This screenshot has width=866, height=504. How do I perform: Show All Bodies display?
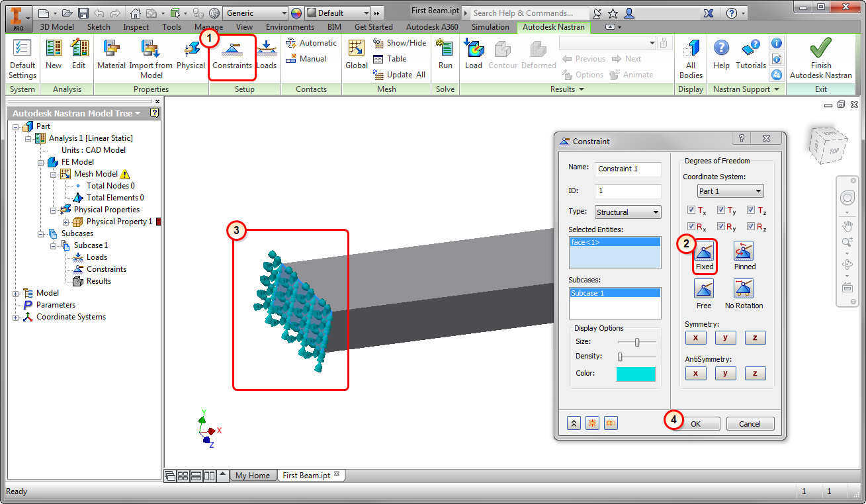(x=691, y=58)
